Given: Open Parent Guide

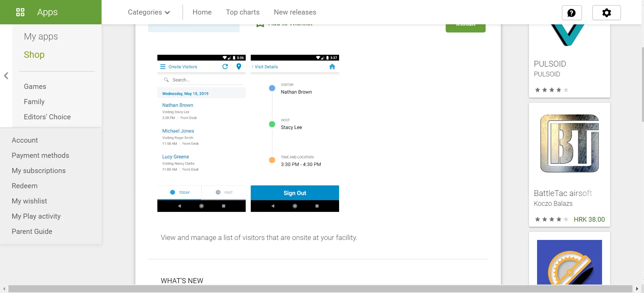Looking at the screenshot, I should (x=32, y=231).
